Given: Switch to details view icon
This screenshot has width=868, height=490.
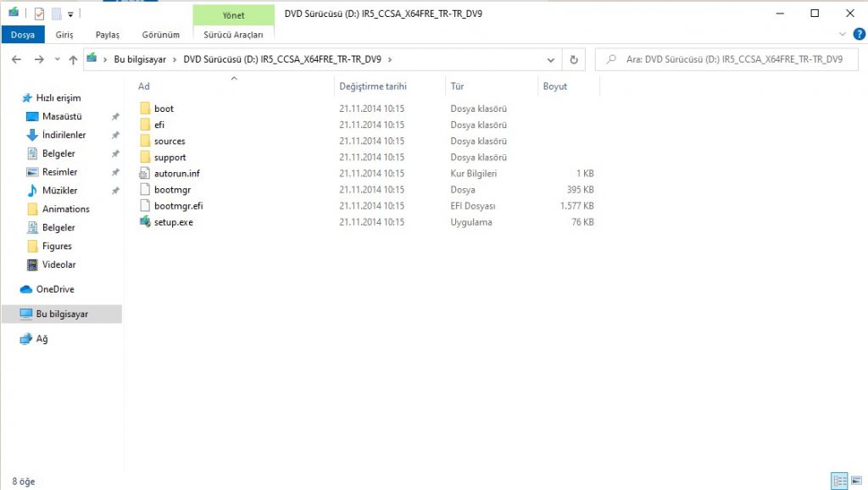Looking at the screenshot, I should pyautogui.click(x=839, y=481).
